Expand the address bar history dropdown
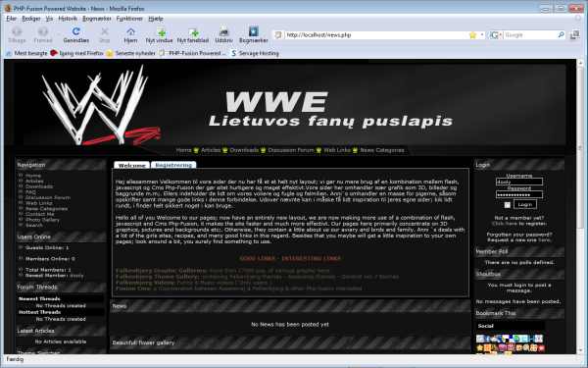The height and width of the screenshot is (368, 588). 482,35
